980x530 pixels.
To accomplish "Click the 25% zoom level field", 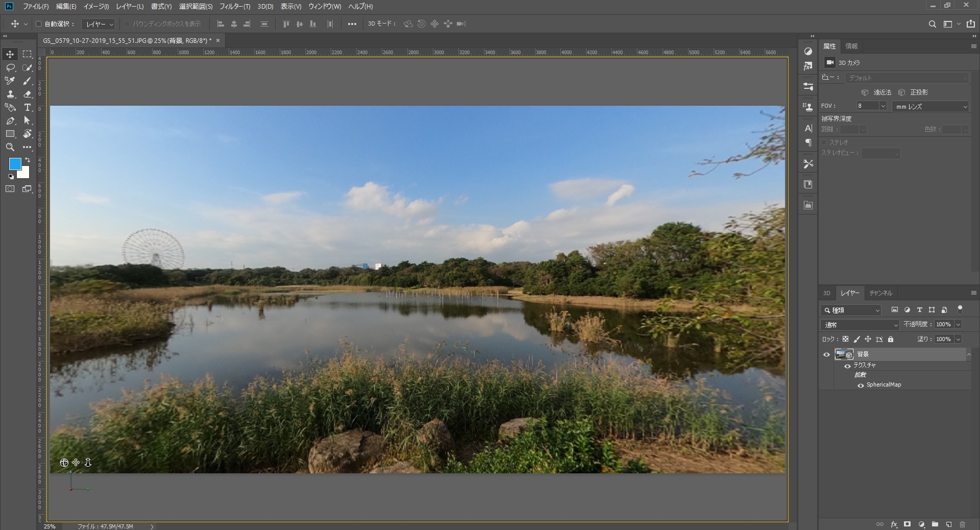I will point(50,526).
